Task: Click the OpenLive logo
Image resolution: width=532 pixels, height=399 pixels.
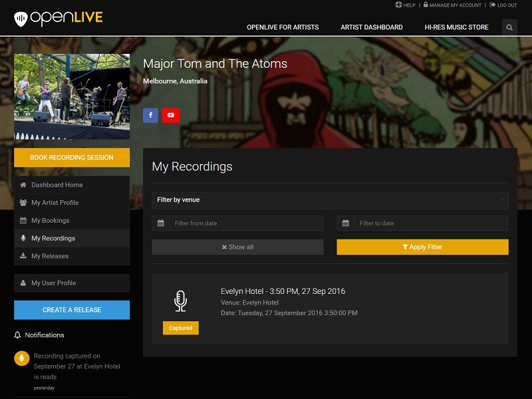Action: (59, 19)
